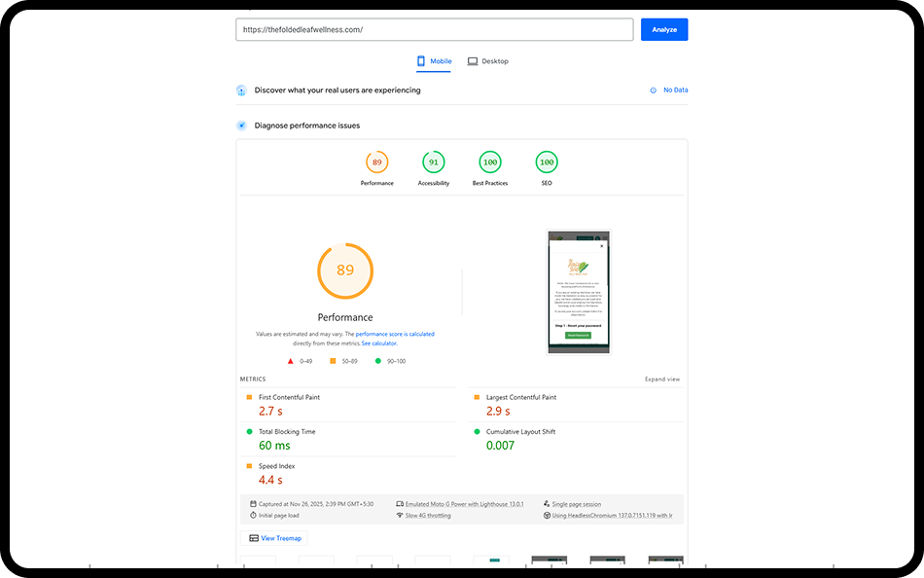Click the info icon beside No Data

point(653,90)
